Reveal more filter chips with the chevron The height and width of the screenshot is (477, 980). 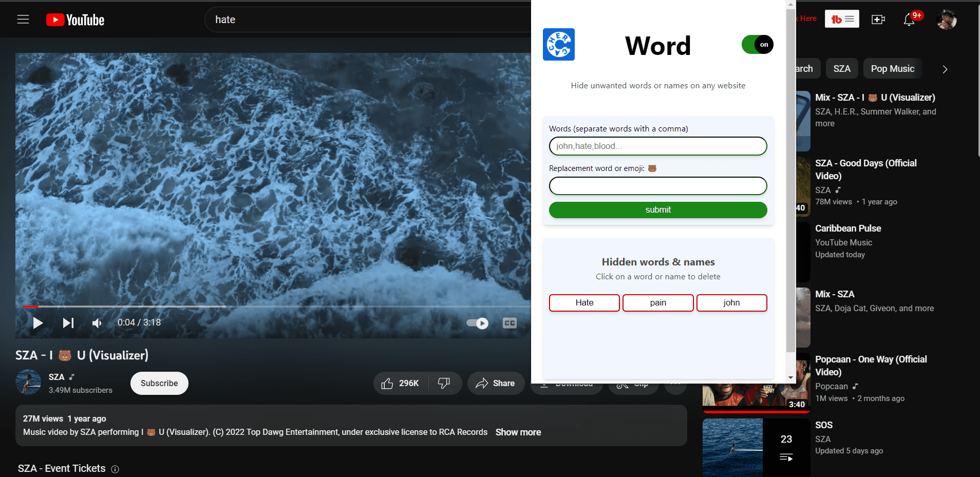coord(945,68)
